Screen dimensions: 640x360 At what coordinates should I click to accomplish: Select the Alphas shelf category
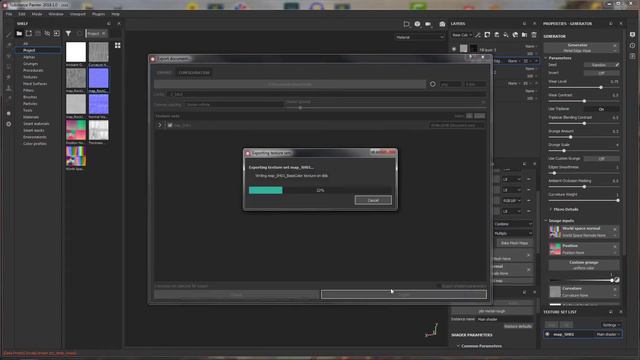[29, 57]
